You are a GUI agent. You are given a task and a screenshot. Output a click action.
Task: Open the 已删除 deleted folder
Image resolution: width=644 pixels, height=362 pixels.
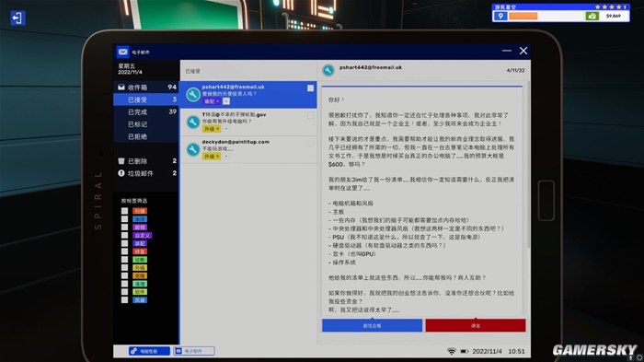(x=145, y=161)
